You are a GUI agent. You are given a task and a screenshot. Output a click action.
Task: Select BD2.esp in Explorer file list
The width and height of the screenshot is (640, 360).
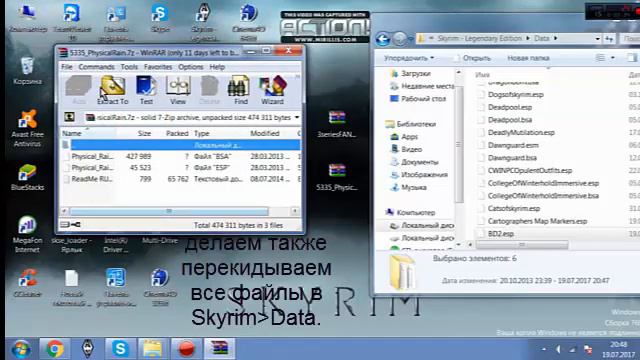[x=501, y=234]
